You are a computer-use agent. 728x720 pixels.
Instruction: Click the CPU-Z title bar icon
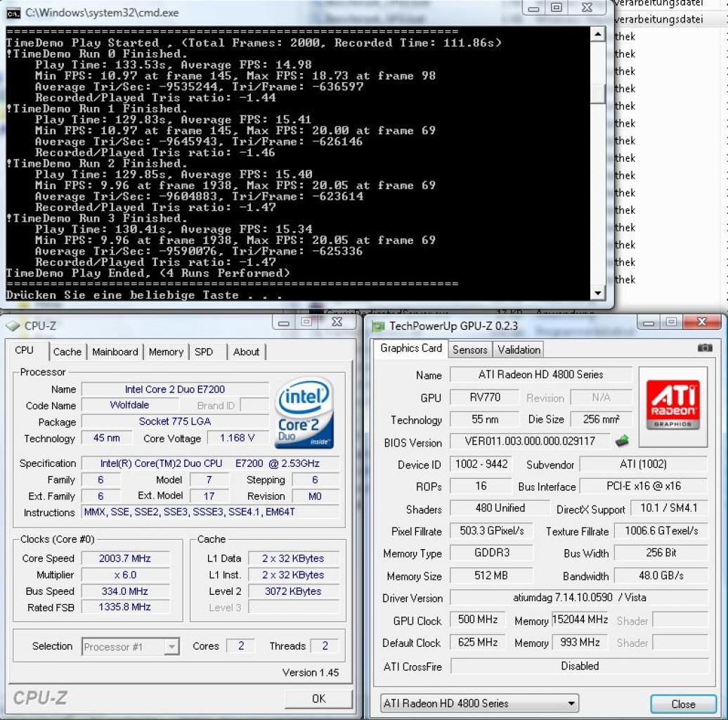[13, 326]
